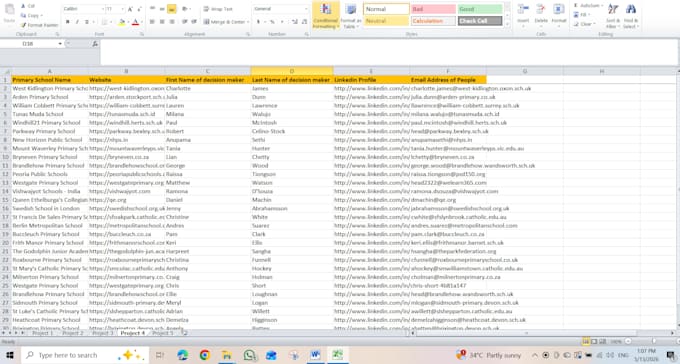Toggle Wrap Text
680x364 pixels.
pos(218,9)
